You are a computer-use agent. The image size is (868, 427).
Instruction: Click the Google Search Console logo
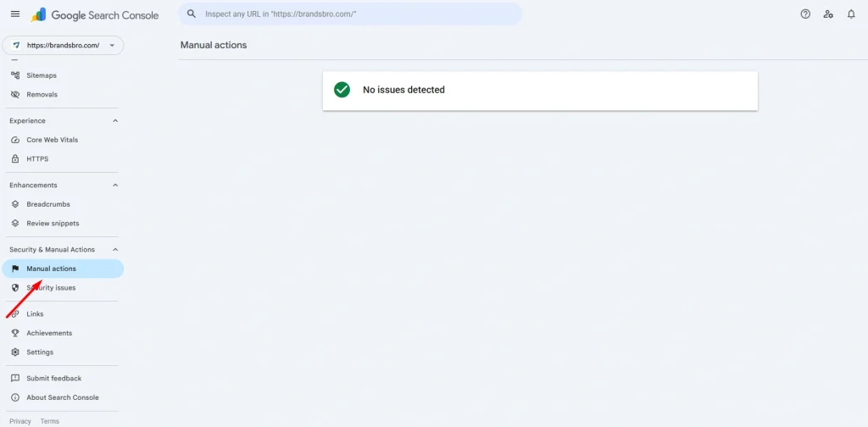click(x=95, y=15)
